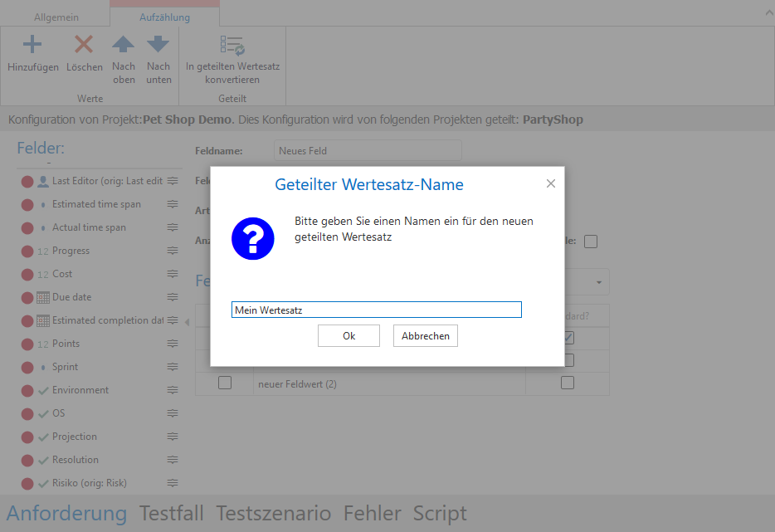The image size is (775, 532).
Task: Click drag handle icon beside Progress field
Action: tap(173, 251)
